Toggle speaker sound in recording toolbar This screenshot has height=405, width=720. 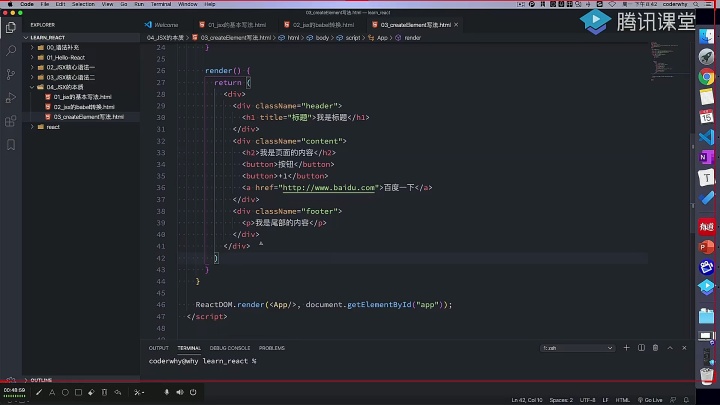click(180, 392)
